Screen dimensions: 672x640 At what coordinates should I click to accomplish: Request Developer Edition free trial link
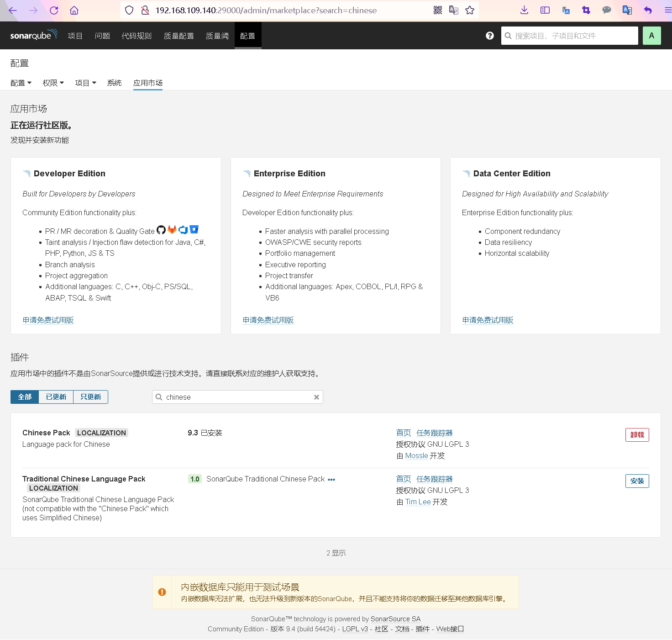tap(48, 320)
